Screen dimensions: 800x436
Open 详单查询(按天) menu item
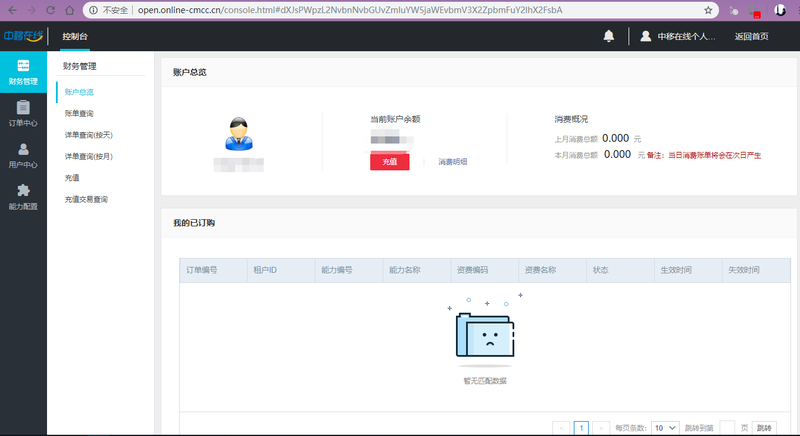[x=88, y=135]
